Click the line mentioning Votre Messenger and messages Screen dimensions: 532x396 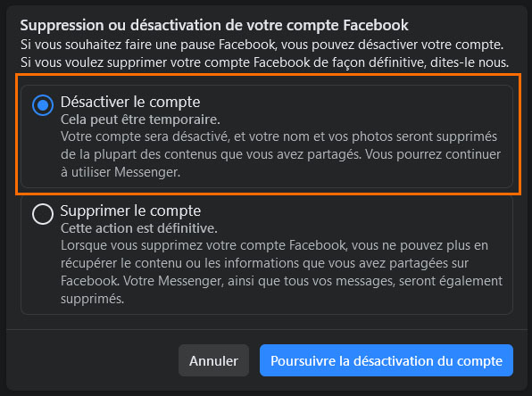pyautogui.click(x=281, y=281)
